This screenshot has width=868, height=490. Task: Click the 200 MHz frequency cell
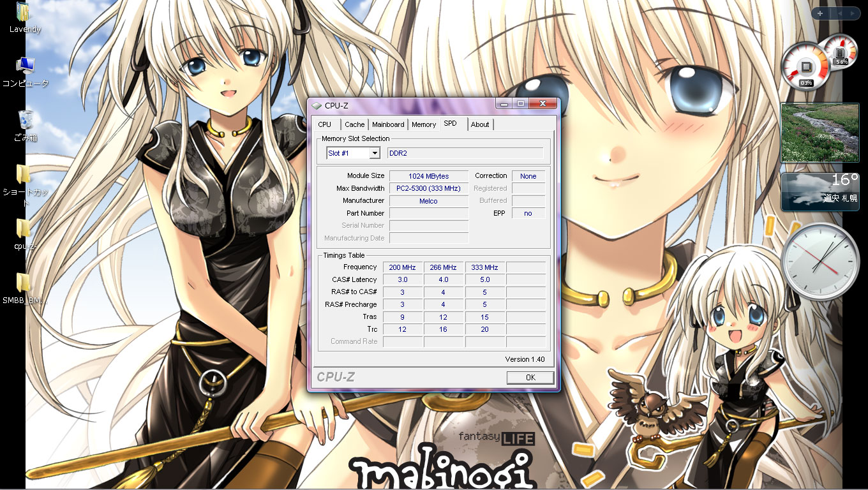coord(403,267)
